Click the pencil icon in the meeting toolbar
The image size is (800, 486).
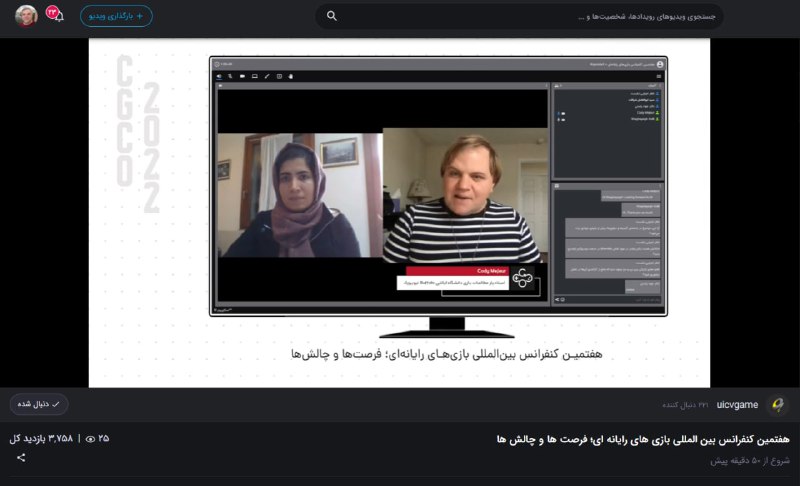[x=267, y=76]
